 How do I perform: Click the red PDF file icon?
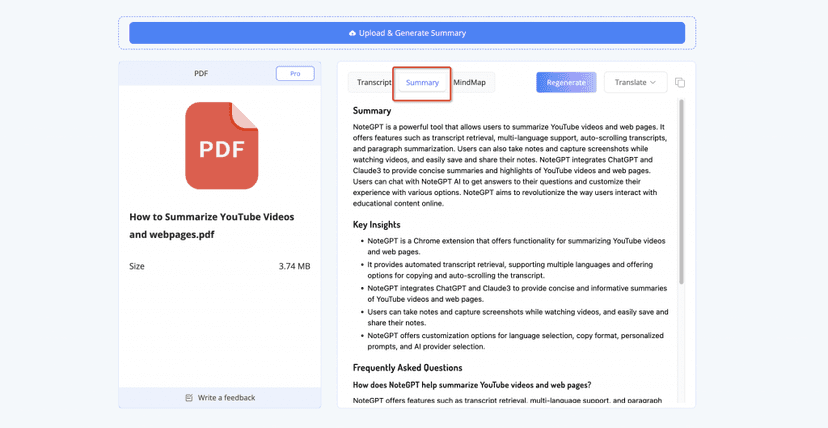tap(222, 146)
